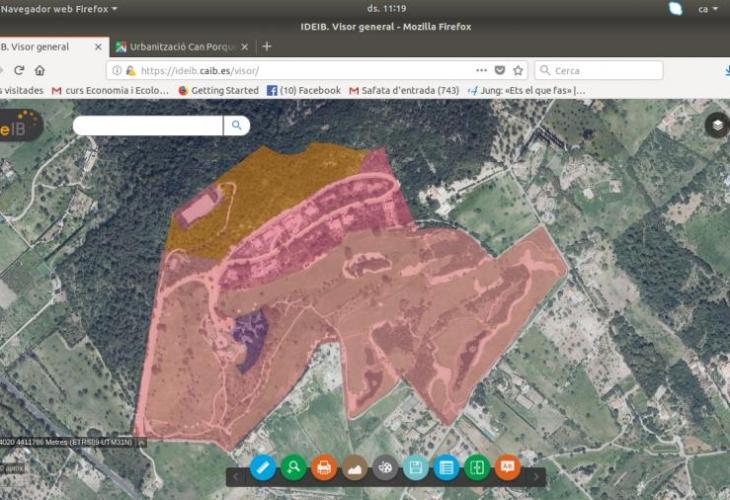Open the green compare maps tool
The width and height of the screenshot is (730, 500).
(x=477, y=467)
